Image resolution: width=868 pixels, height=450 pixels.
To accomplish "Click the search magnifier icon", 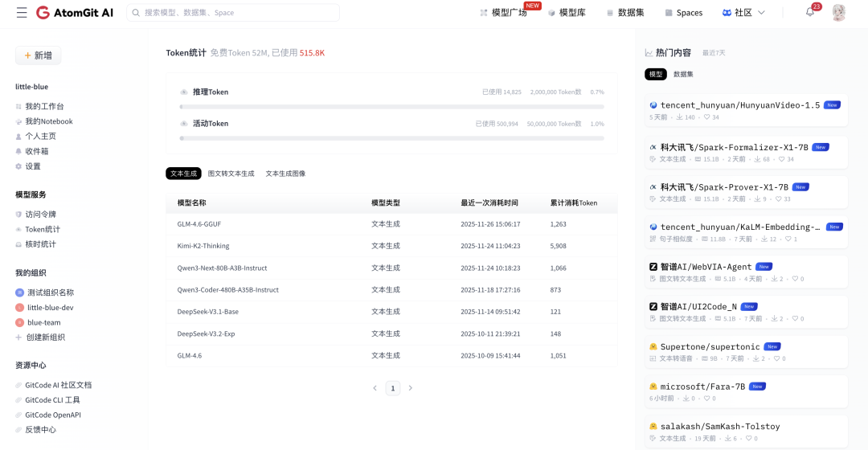I will (136, 13).
